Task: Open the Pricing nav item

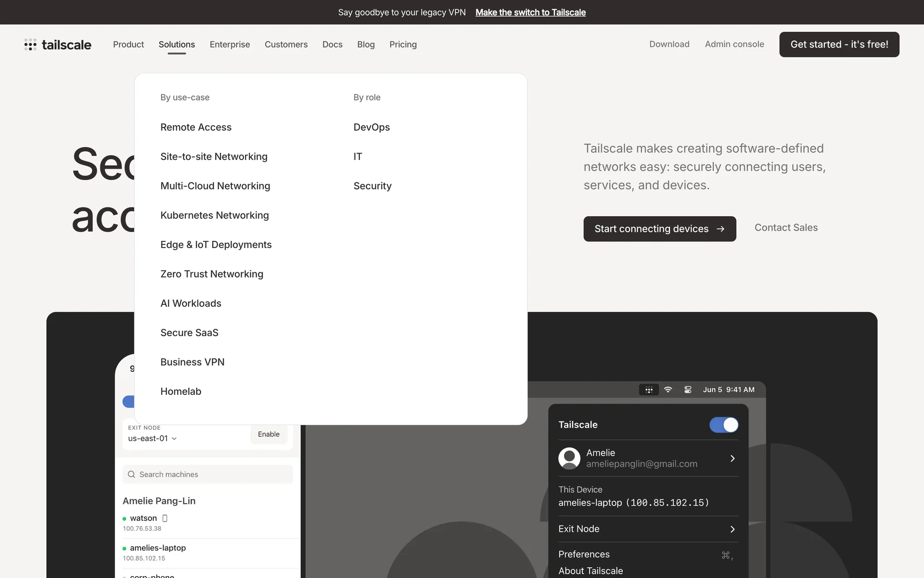Action: [x=403, y=44]
